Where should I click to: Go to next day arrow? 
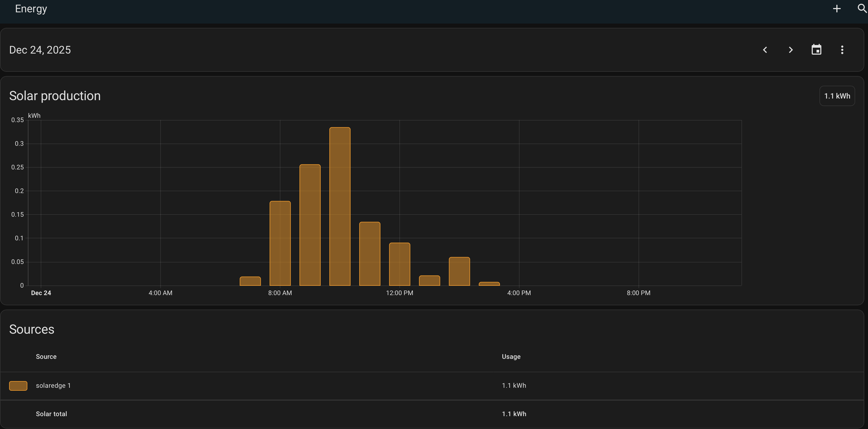pyautogui.click(x=791, y=50)
